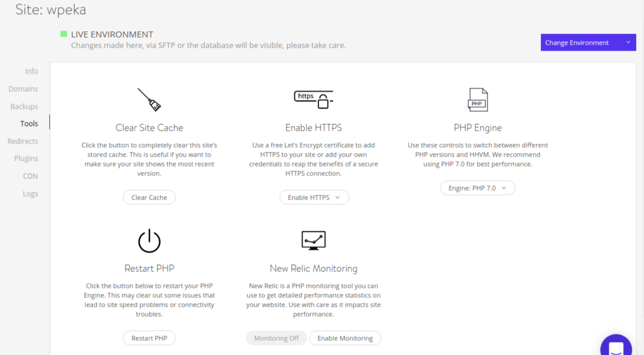This screenshot has height=355, width=644.
Task: Click the PHP Engine document icon
Action: (x=477, y=99)
